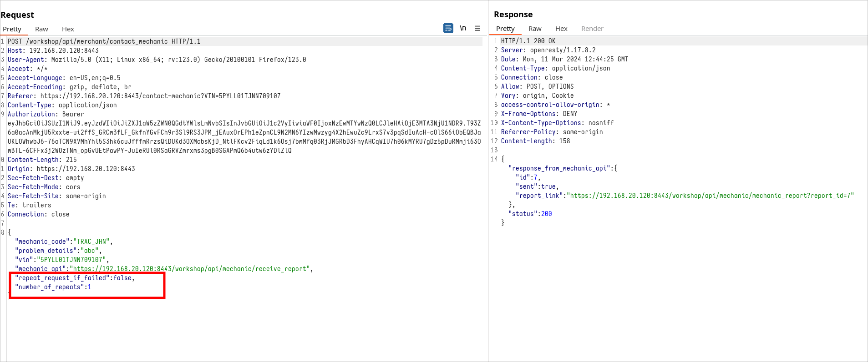868x362 pixels.
Task: Click the Referer header URL in request
Action: coord(160,96)
